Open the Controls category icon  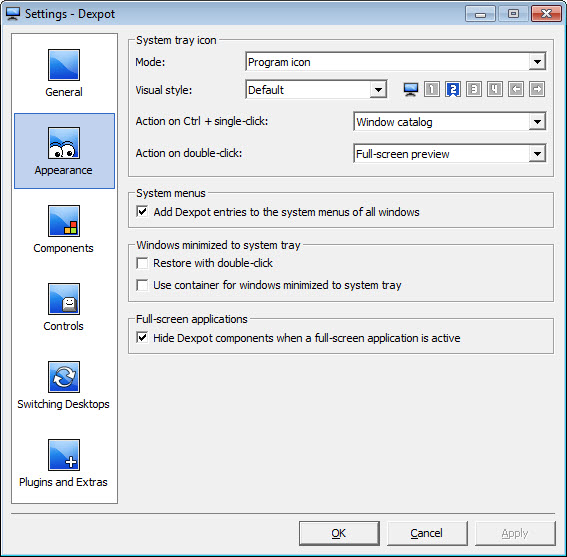(64, 299)
